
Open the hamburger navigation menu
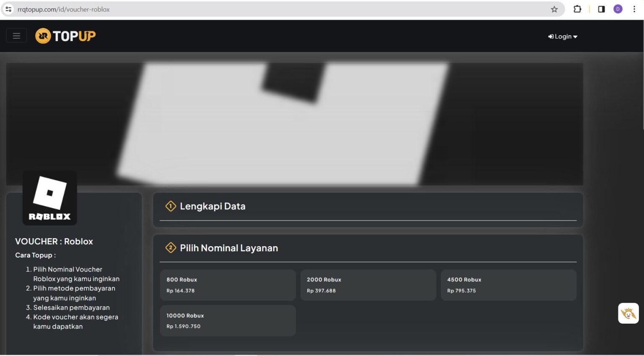click(x=16, y=35)
